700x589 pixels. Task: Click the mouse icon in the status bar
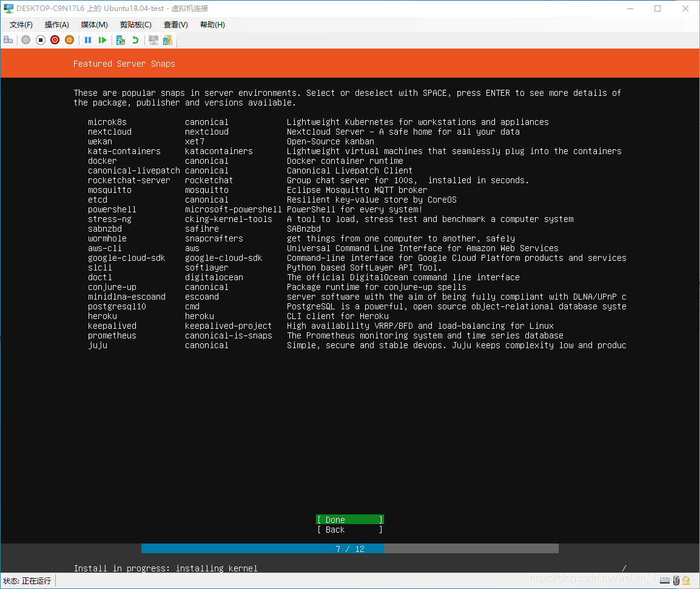[x=676, y=581]
